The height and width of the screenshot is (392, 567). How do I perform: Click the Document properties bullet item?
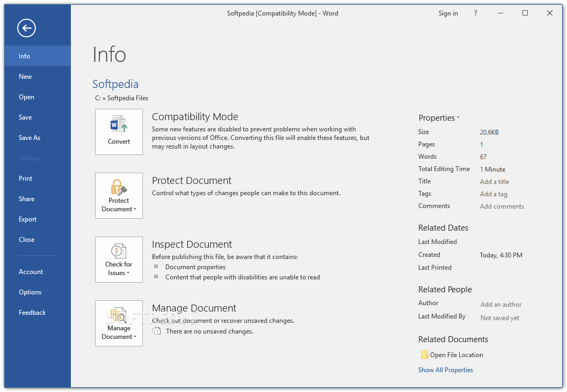[x=195, y=267]
